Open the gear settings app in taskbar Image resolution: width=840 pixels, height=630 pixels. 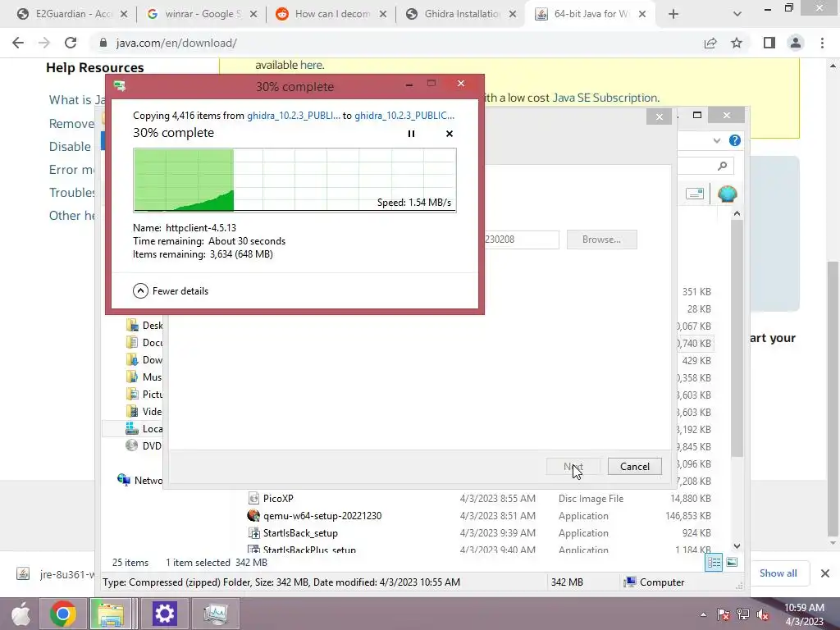[164, 614]
